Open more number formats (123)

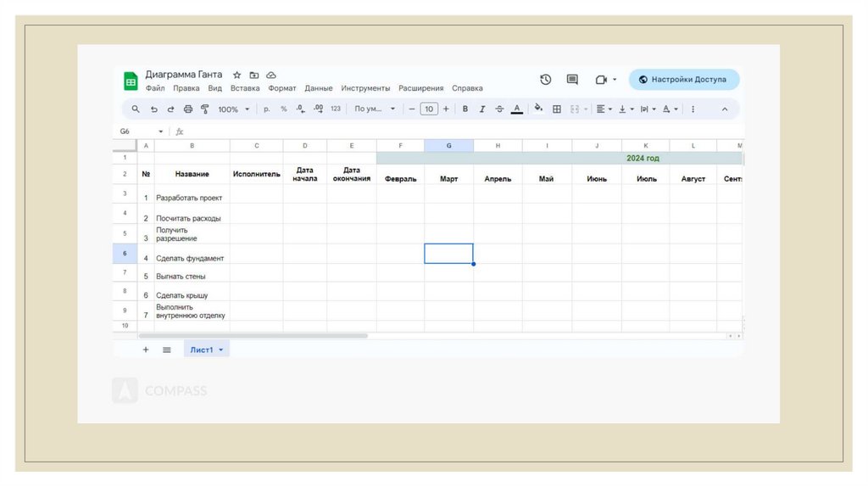[336, 109]
